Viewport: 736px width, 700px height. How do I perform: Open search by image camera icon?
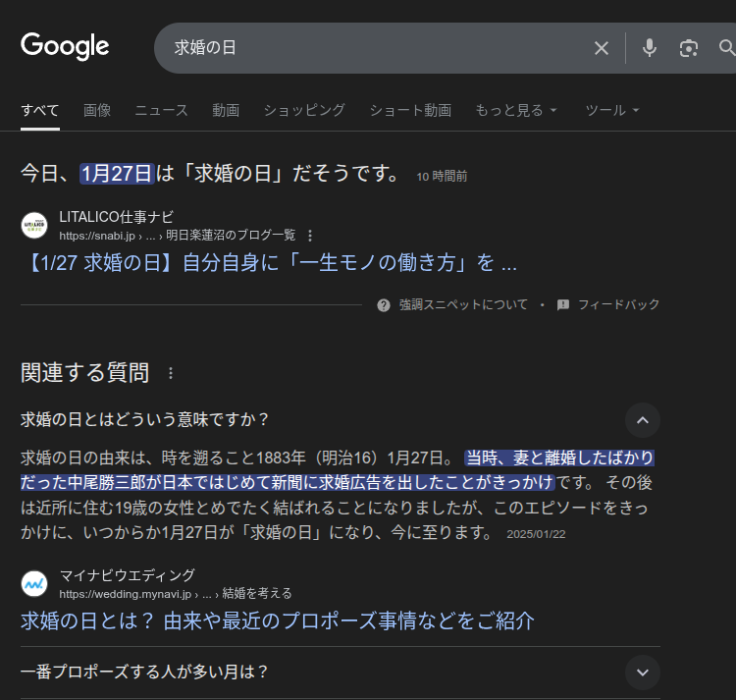point(689,48)
